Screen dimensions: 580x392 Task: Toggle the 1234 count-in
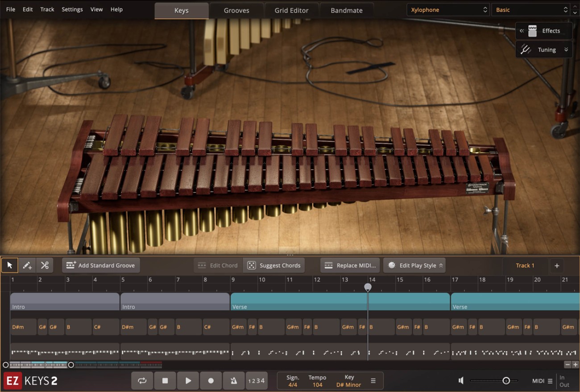[x=257, y=380]
